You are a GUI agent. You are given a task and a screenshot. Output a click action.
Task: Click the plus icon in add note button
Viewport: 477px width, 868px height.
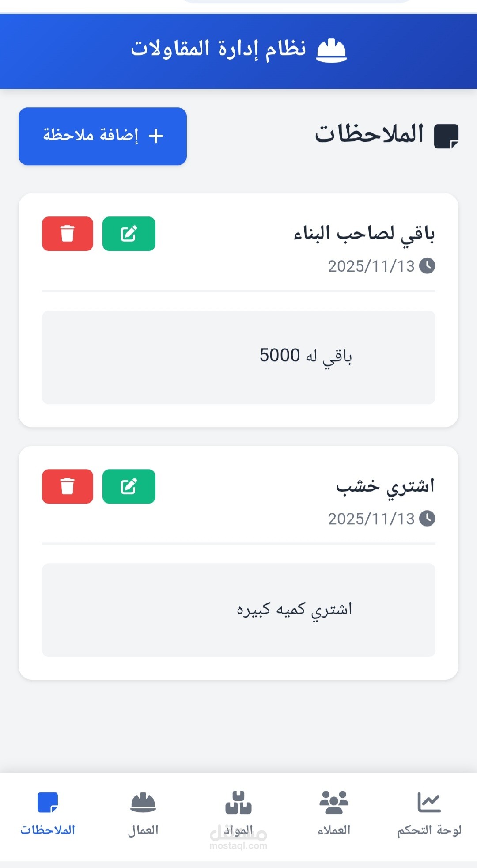pyautogui.click(x=156, y=136)
